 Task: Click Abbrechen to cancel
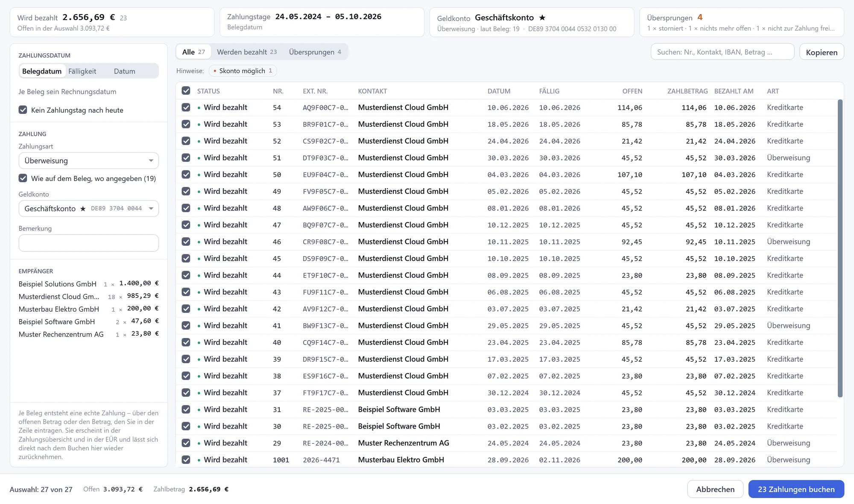coord(715,489)
